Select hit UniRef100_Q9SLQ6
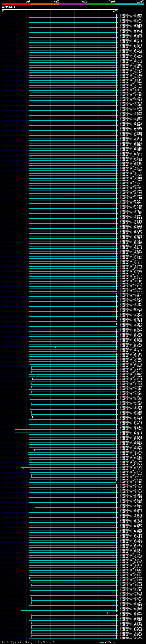Image resolution: width=146 pixels, height=644 pixels. (131, 35)
